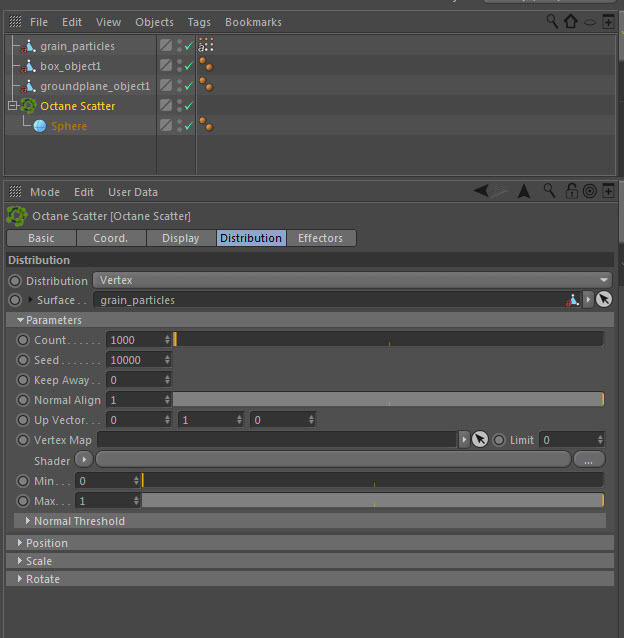This screenshot has height=638, width=624.
Task: Click the box_object1 Alembic icon
Action: click(28, 66)
